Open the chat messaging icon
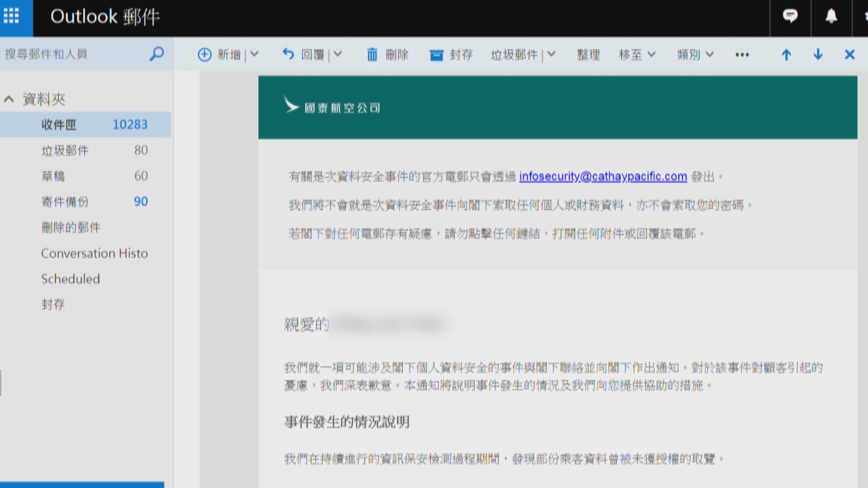Viewport: 868px width, 488px height. click(x=790, y=15)
